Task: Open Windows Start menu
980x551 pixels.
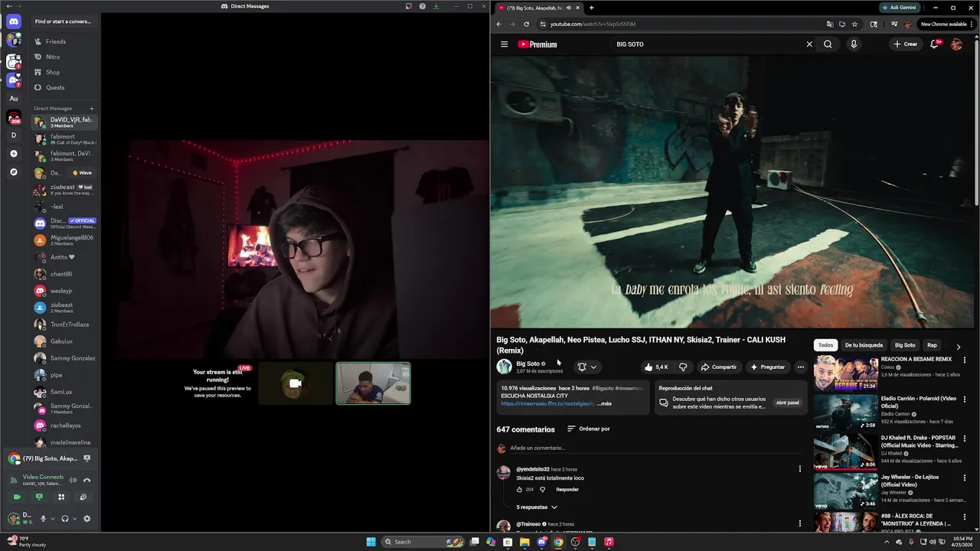Action: coord(371,542)
